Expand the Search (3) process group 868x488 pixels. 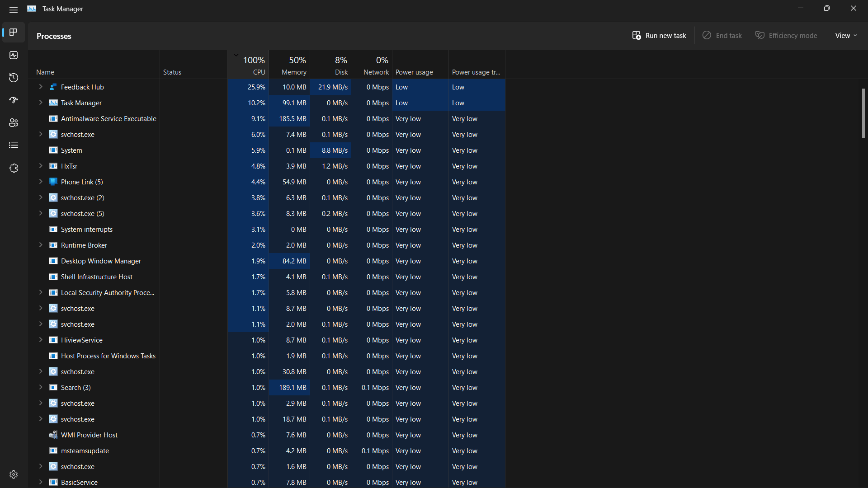pyautogui.click(x=41, y=387)
